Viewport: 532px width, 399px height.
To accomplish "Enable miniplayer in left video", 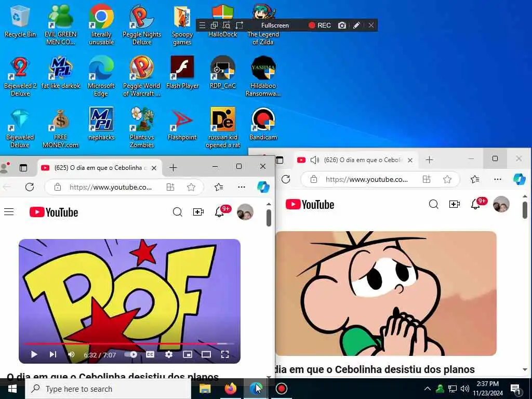I will 187,354.
